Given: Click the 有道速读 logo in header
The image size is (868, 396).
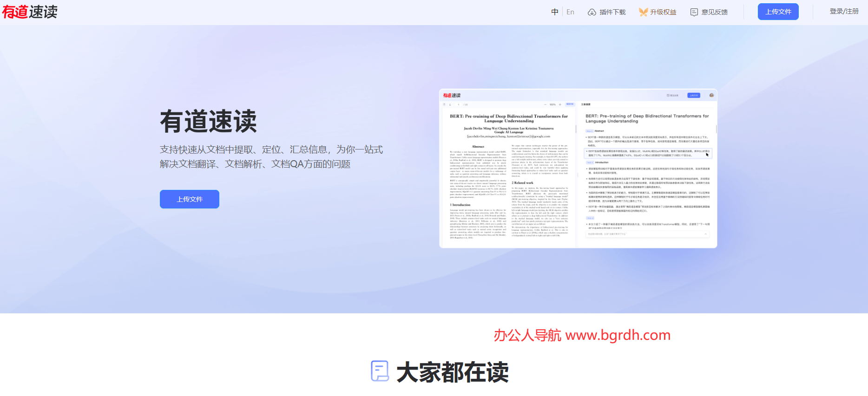Looking at the screenshot, I should pos(30,12).
